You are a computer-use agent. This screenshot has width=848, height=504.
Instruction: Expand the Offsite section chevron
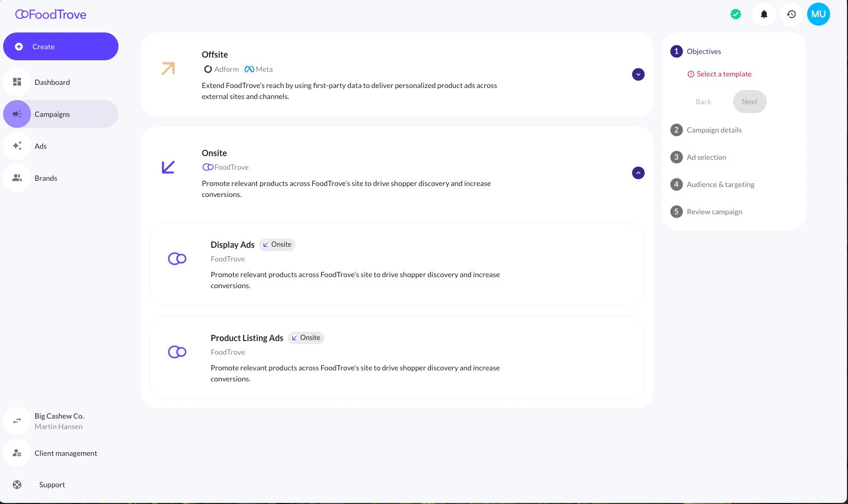pyautogui.click(x=638, y=74)
